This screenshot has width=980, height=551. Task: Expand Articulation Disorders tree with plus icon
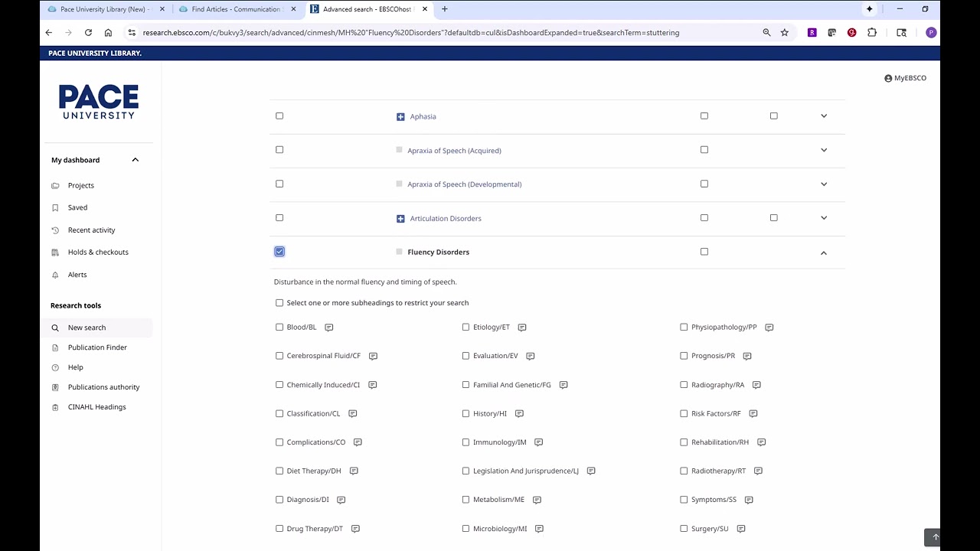click(400, 219)
